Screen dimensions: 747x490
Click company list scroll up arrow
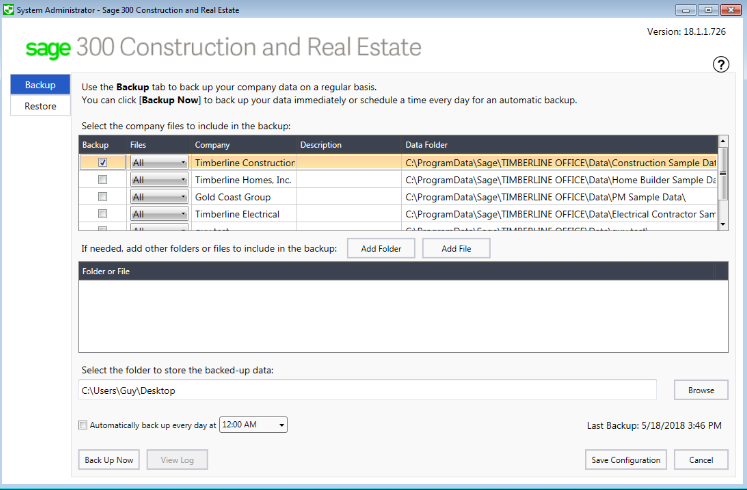coord(723,141)
